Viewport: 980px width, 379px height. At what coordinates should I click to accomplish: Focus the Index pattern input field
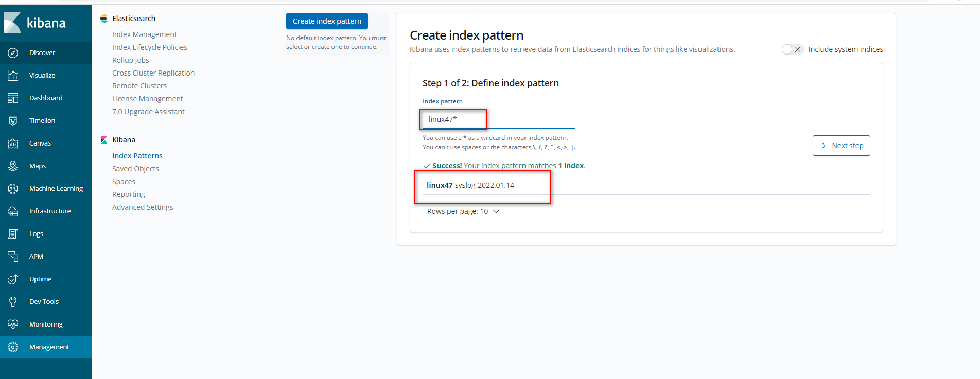[x=499, y=119]
